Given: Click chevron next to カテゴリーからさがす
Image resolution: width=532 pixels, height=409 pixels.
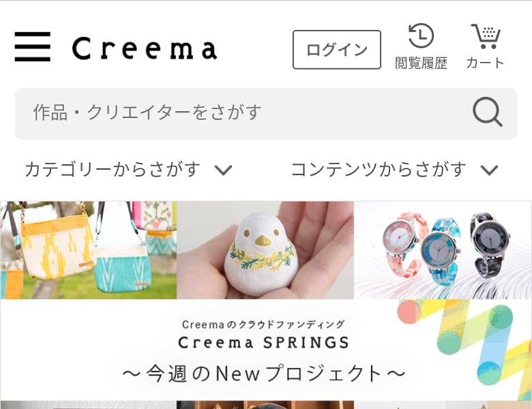Looking at the screenshot, I should (x=224, y=170).
